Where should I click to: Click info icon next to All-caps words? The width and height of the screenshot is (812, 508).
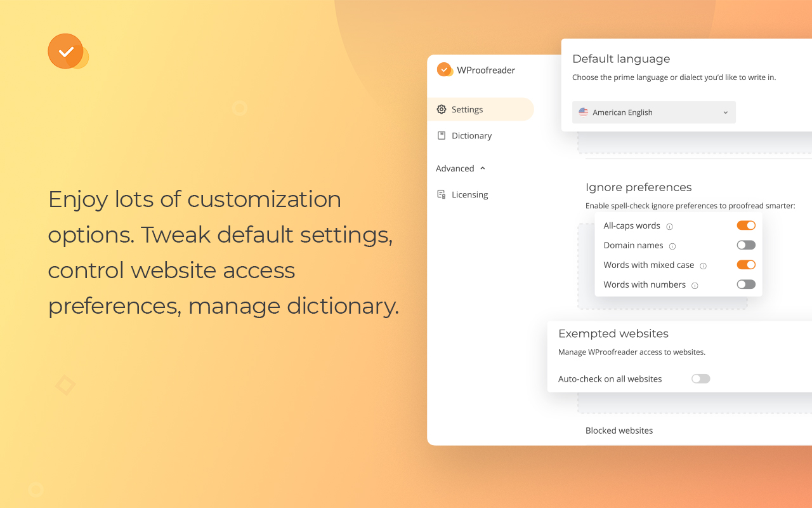(x=669, y=226)
